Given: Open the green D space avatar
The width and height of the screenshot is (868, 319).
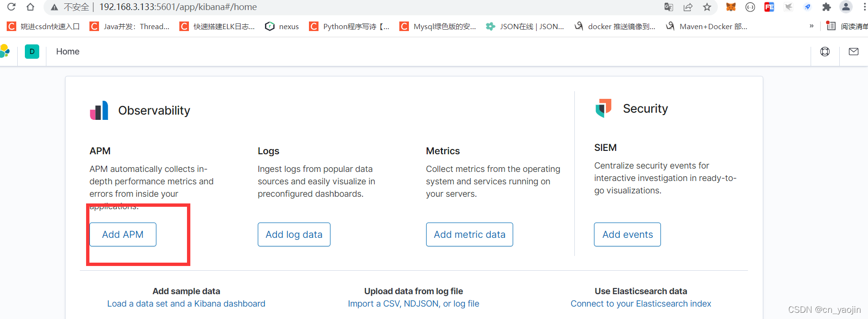Looking at the screenshot, I should coord(32,52).
